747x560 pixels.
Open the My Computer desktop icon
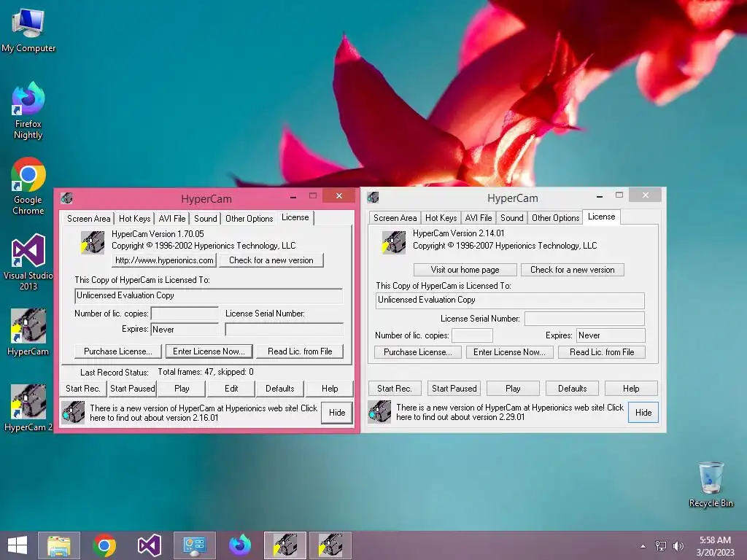coord(28,30)
